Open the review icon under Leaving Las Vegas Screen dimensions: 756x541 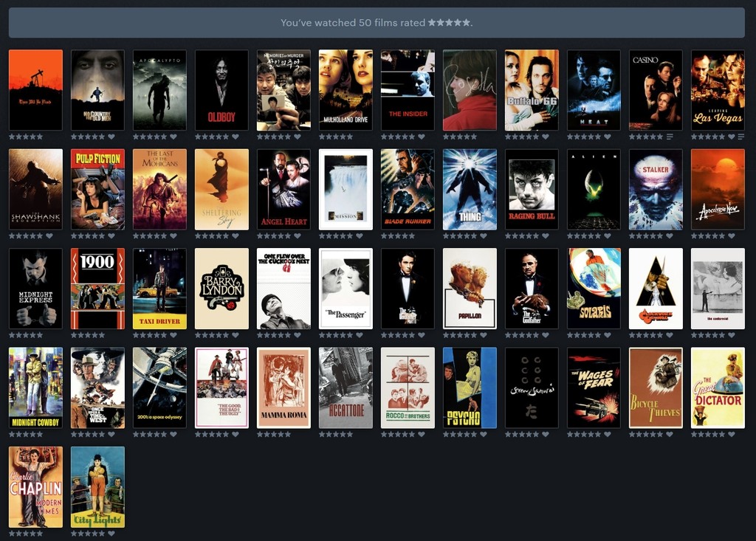(741, 137)
